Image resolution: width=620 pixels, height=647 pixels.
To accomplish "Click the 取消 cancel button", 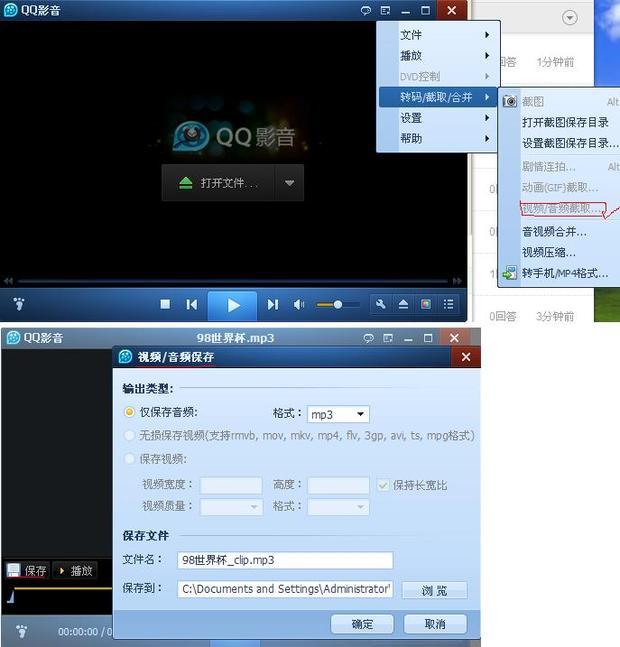I will [x=435, y=624].
